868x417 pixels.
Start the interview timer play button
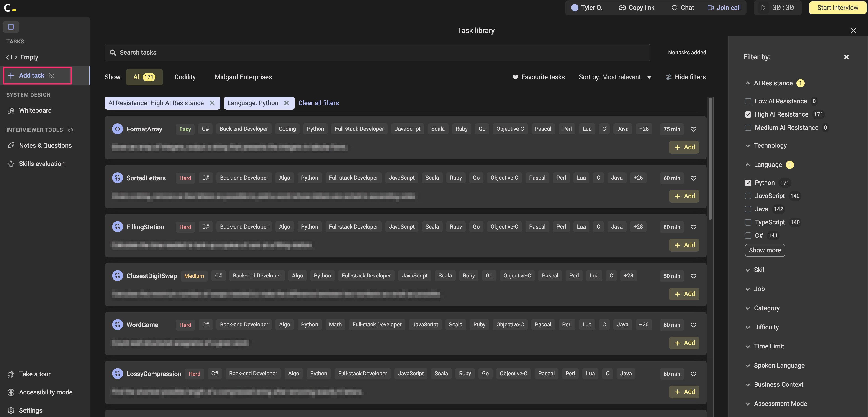click(763, 8)
